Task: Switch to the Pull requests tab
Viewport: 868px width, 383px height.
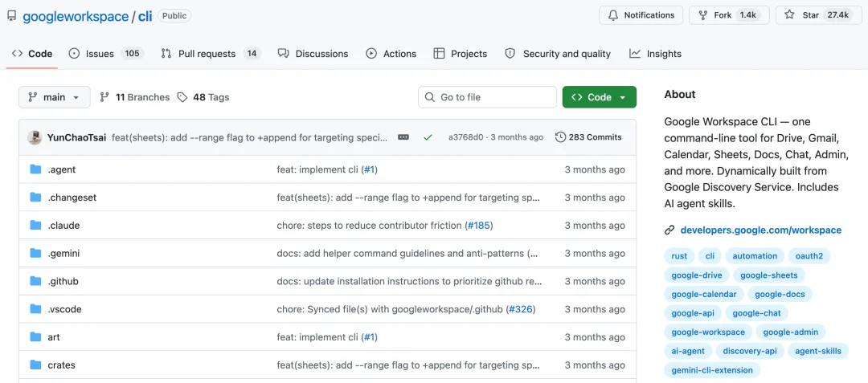Action: [x=211, y=54]
